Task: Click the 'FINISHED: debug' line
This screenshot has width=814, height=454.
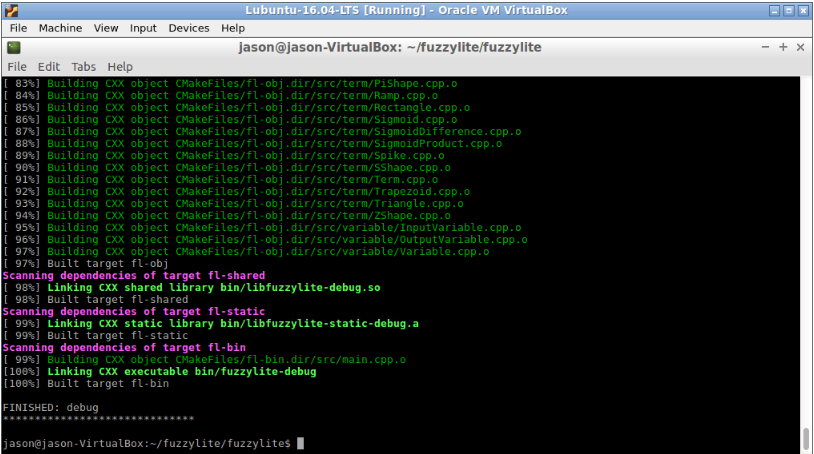Action: pos(50,408)
